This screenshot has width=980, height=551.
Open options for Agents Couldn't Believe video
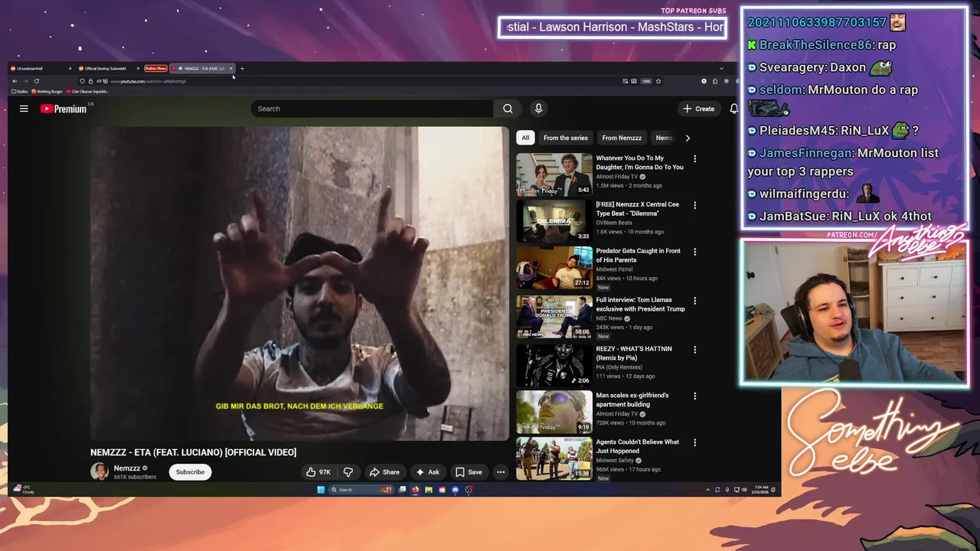pos(694,442)
